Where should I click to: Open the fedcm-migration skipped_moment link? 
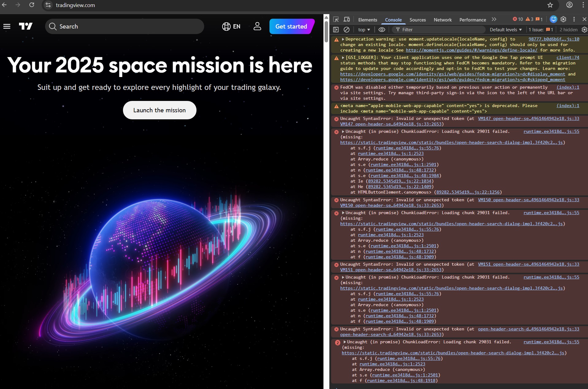452,80
